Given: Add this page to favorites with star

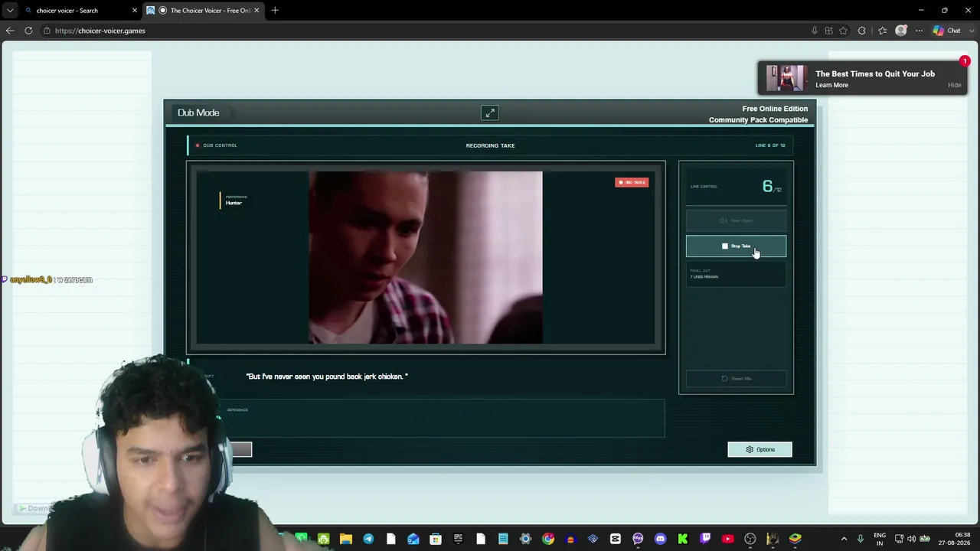Looking at the screenshot, I should 843,31.
